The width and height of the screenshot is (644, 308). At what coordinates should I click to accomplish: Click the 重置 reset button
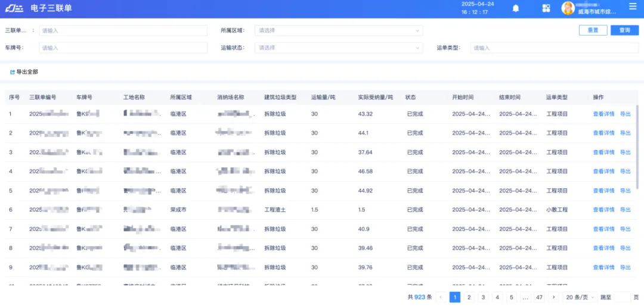coord(593,30)
